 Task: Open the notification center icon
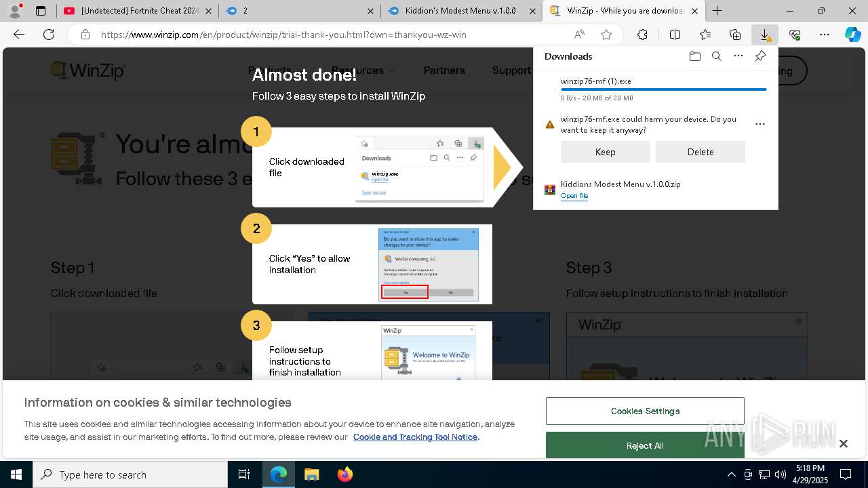click(846, 474)
